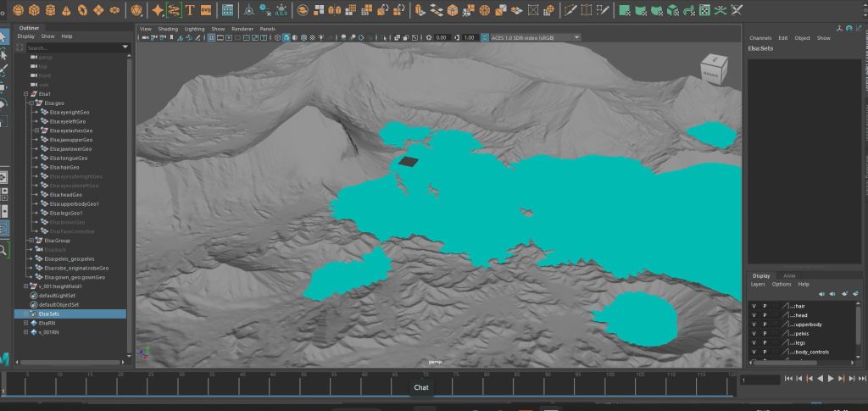The height and width of the screenshot is (411, 868).
Task: Create a polygon torus from the shelf
Action: [82, 10]
